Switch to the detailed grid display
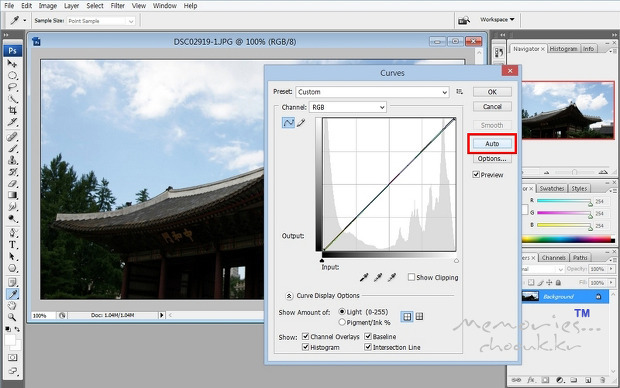This screenshot has height=388, width=620. point(420,316)
